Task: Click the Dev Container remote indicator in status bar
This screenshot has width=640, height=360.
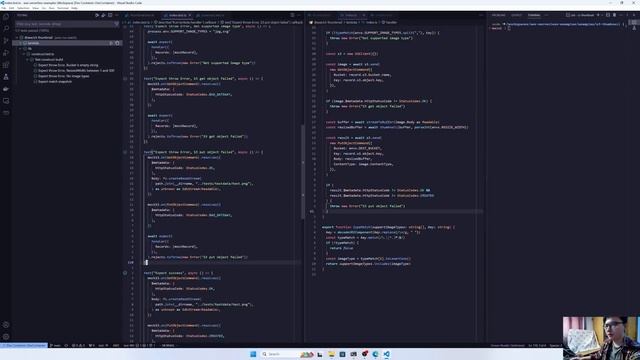Action: [x=24, y=345]
